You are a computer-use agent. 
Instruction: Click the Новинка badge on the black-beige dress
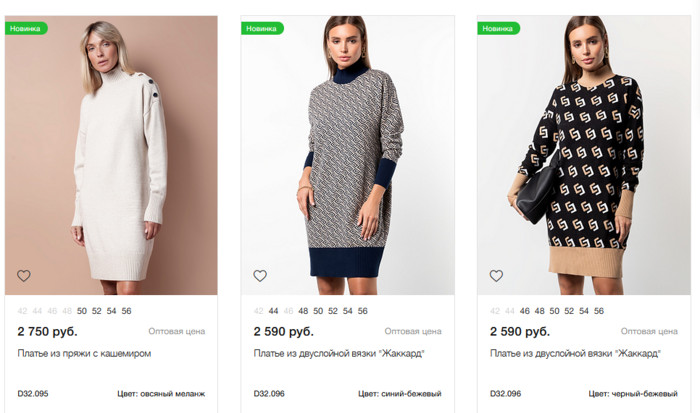click(498, 28)
